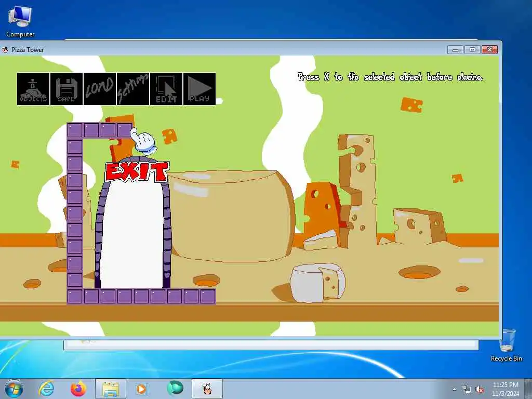The width and height of the screenshot is (532, 399).
Task: Open Windows Media Player from the taskbar
Action: tap(141, 389)
